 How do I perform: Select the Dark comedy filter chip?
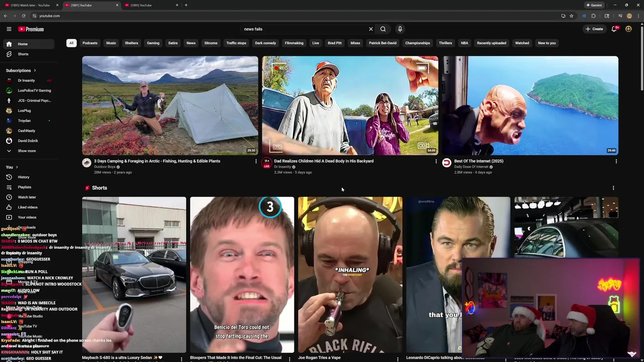265,43
